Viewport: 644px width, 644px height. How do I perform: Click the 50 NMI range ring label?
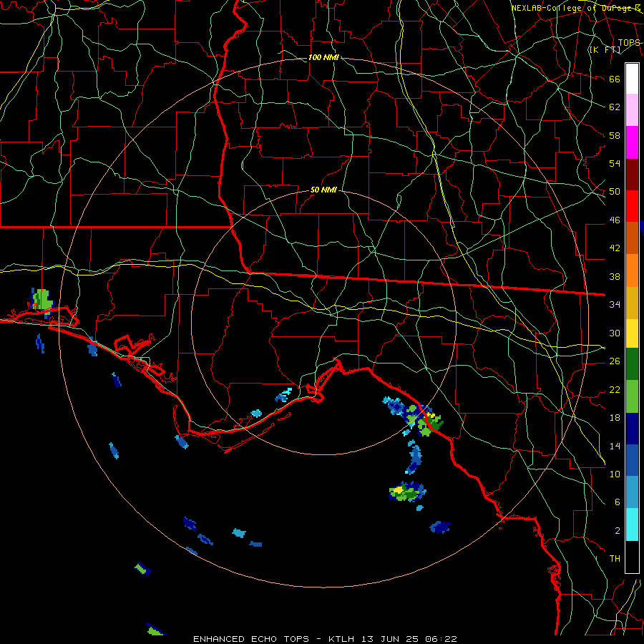323,190
